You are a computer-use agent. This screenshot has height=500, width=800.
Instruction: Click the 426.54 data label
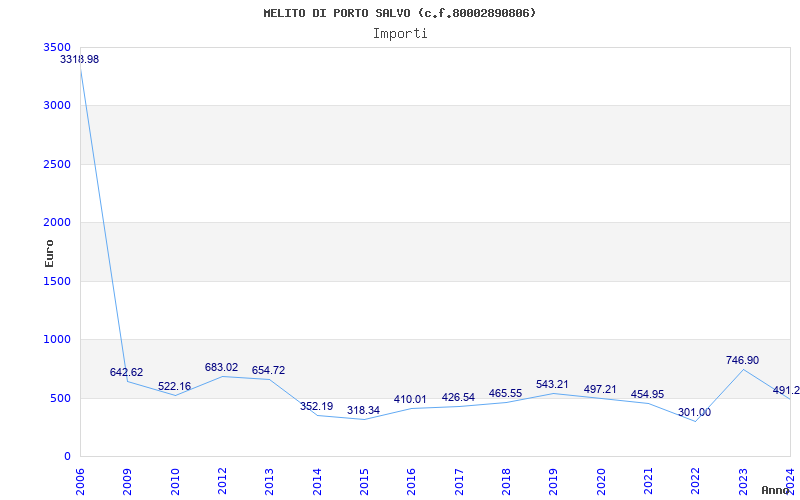[x=458, y=397]
